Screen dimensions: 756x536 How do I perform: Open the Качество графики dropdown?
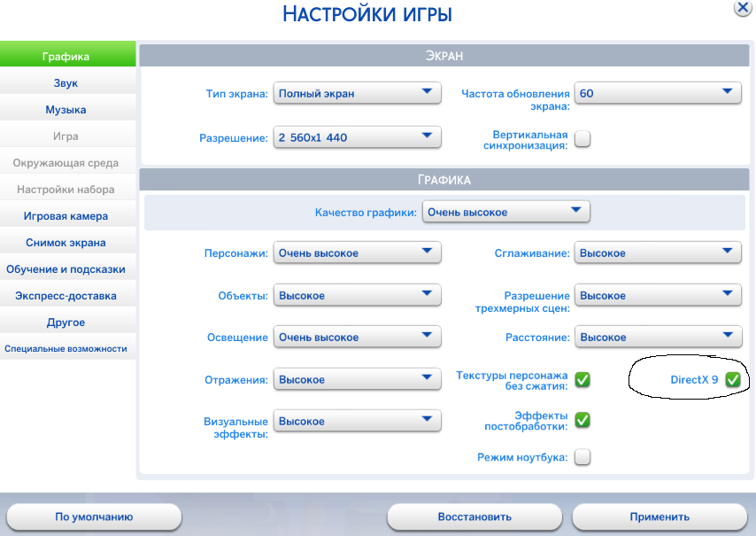pos(506,212)
